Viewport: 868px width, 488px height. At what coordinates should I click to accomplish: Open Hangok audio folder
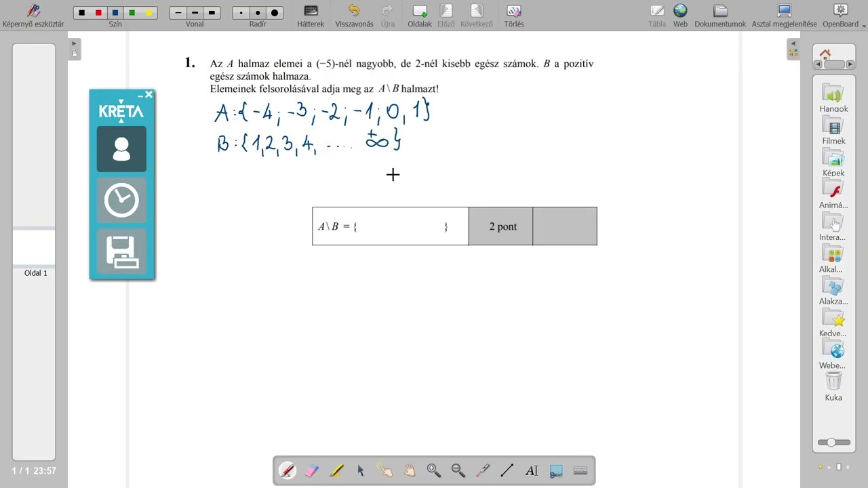(x=833, y=97)
